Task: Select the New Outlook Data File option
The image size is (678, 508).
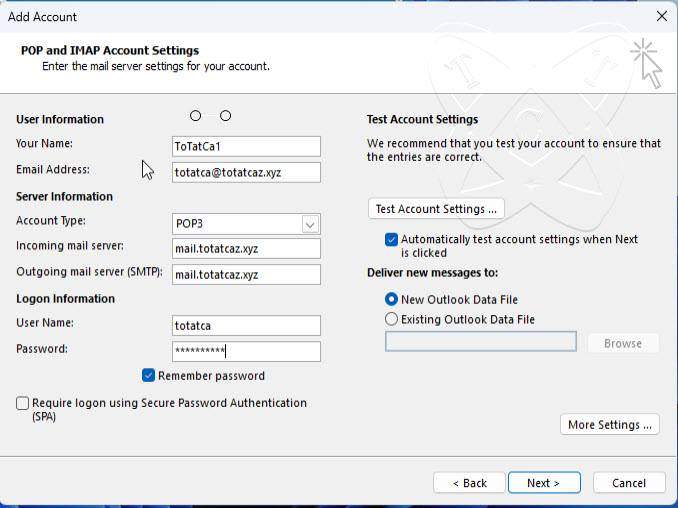Action: click(391, 299)
